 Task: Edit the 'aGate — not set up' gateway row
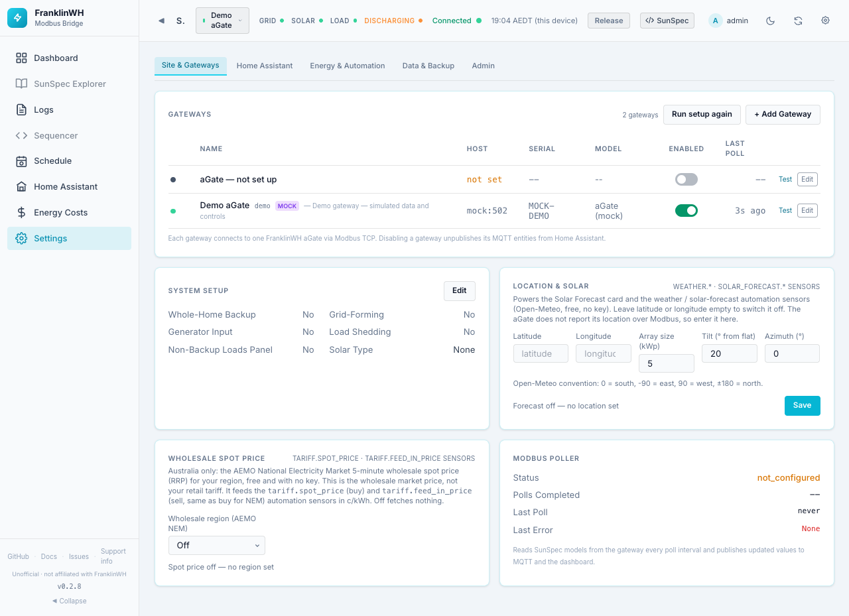click(807, 180)
